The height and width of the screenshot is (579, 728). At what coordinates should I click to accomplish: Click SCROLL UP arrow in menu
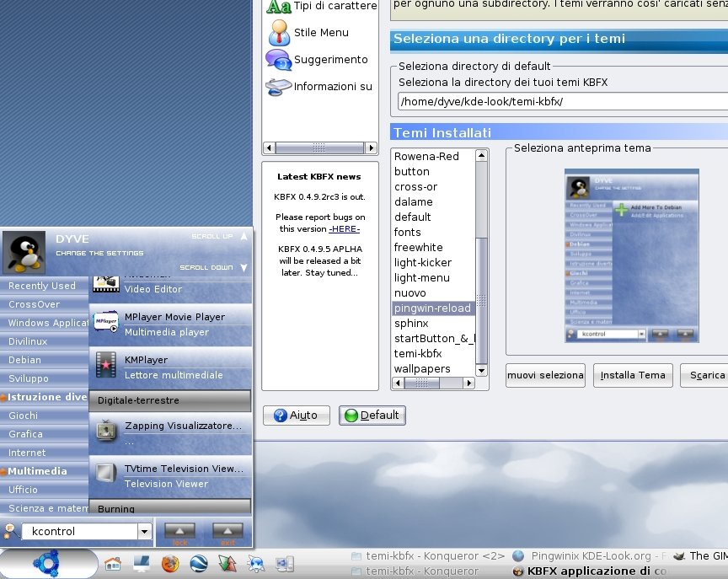point(244,236)
